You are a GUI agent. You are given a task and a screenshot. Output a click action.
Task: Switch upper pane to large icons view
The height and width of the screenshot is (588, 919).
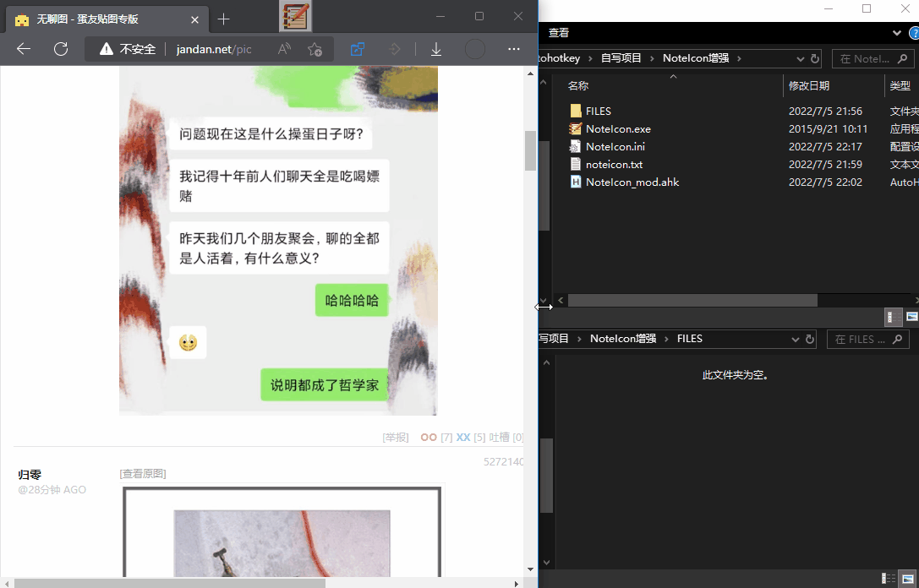(911, 317)
